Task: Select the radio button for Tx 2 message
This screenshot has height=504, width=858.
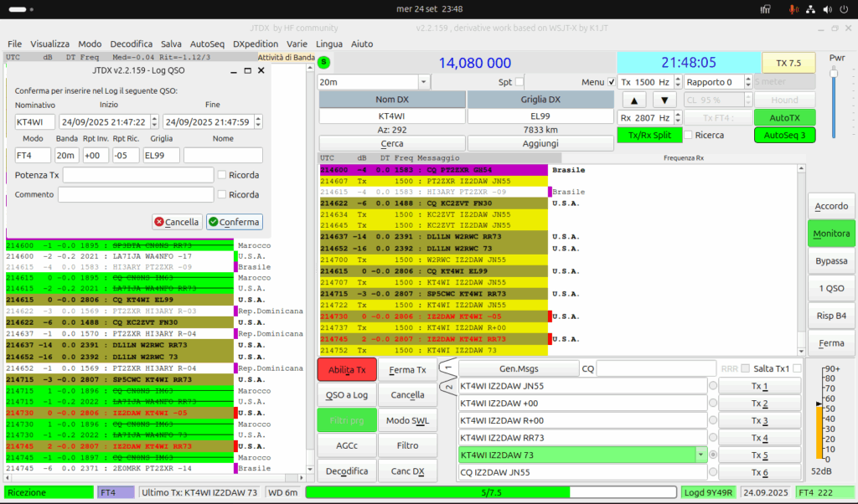Action: click(712, 403)
